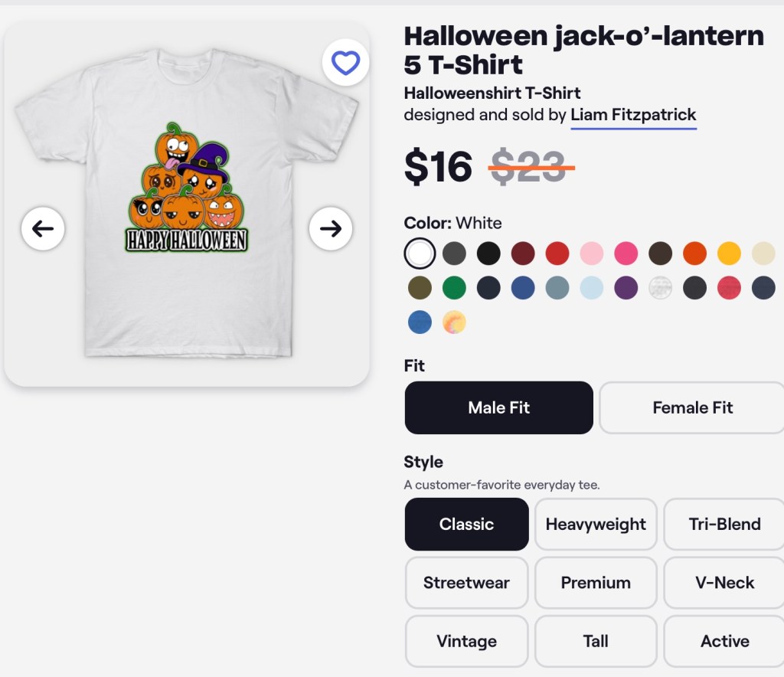Viewport: 784px width, 677px height.
Task: Show next product image with right arrow
Action: (x=331, y=228)
